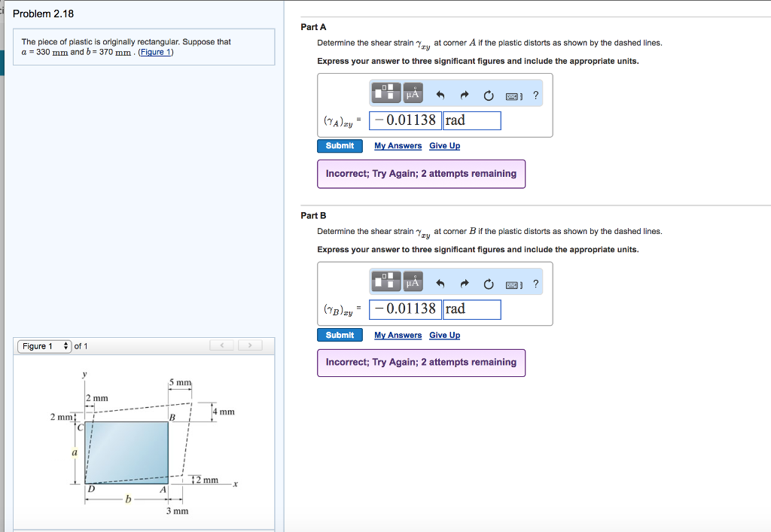Click redo arrow in Part A toolbar

click(465, 96)
